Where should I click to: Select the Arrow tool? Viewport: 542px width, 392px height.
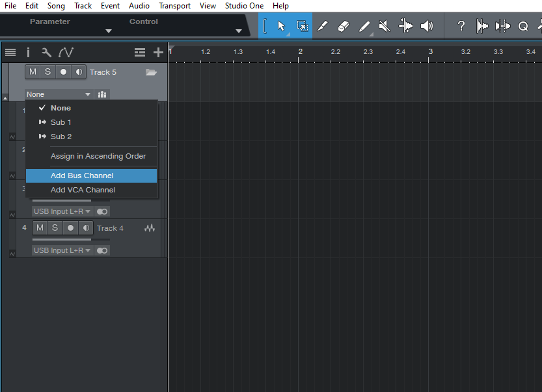[281, 26]
